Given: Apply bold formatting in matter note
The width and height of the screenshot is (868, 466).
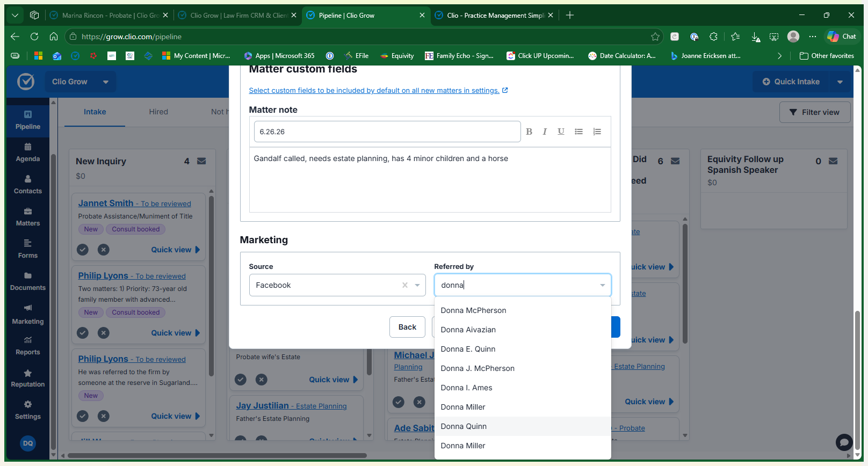Looking at the screenshot, I should (529, 132).
